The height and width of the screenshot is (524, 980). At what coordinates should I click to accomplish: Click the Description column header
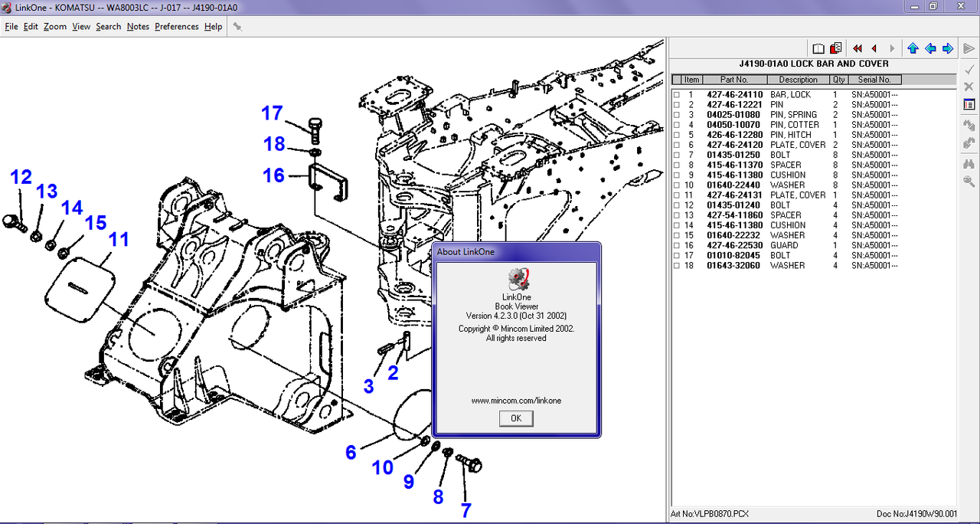point(799,80)
